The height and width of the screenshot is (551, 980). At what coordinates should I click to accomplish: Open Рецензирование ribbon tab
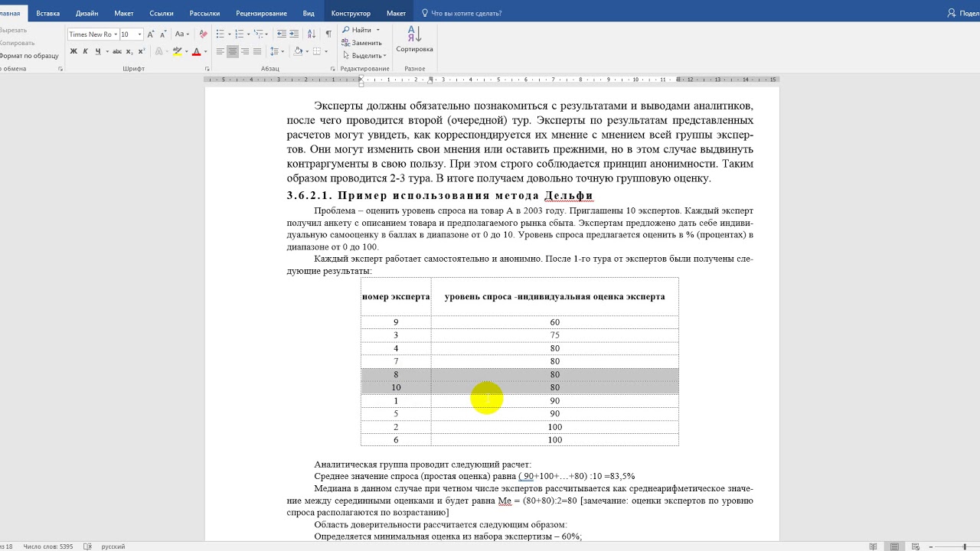click(x=261, y=13)
